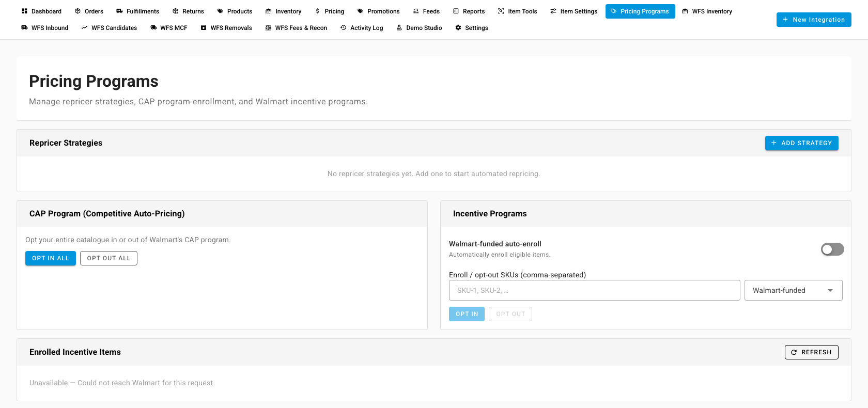The width and height of the screenshot is (868, 408).
Task: Click the refresh arrow icon
Action: pyautogui.click(x=794, y=352)
